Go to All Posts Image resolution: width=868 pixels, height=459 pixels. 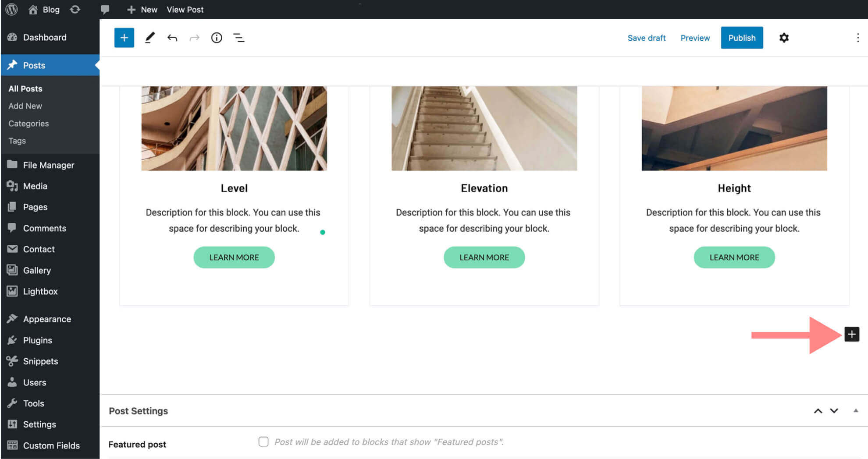click(x=25, y=88)
